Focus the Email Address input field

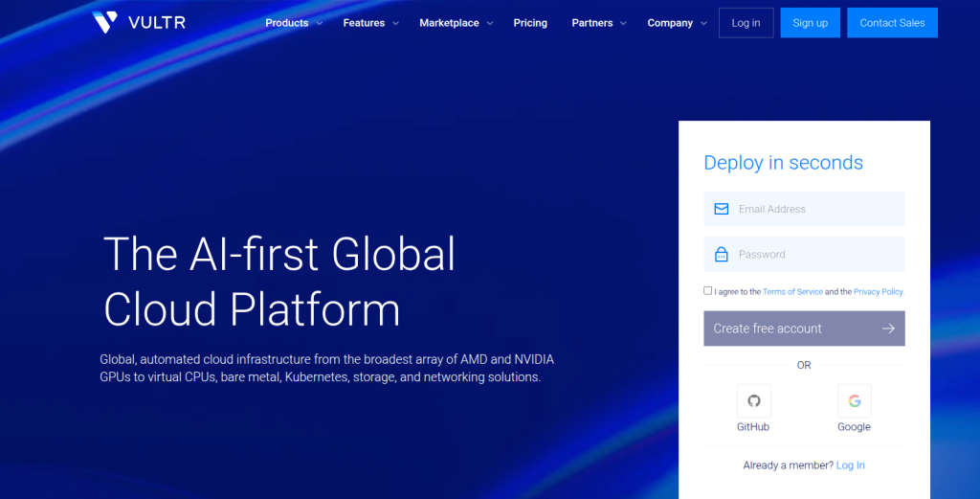804,209
